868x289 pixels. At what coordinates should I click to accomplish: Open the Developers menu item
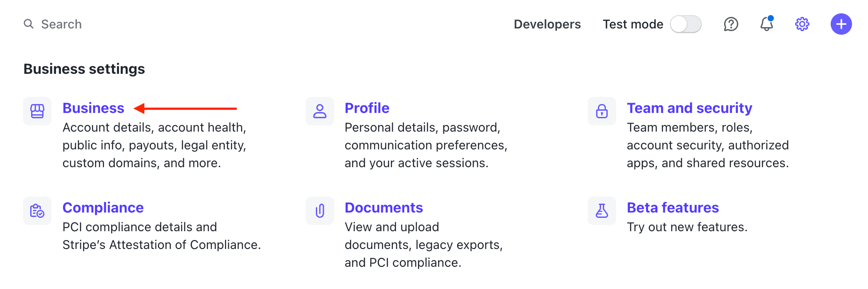tap(547, 24)
